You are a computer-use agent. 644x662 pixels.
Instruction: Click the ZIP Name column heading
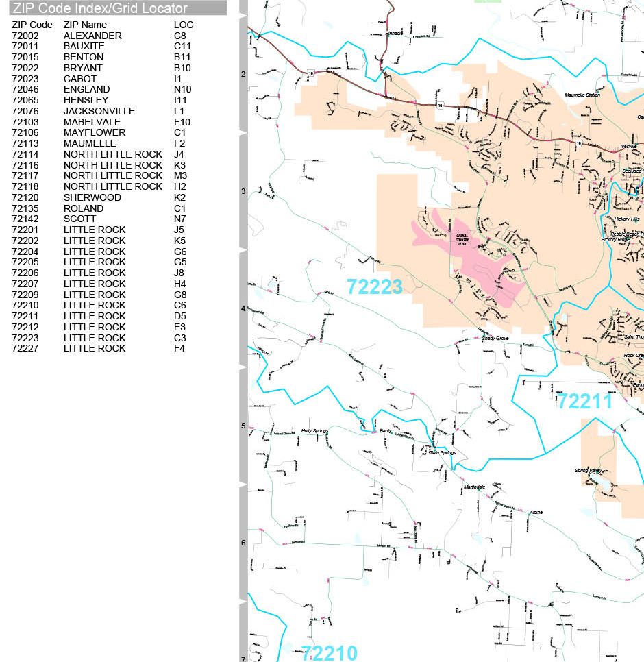click(85, 25)
